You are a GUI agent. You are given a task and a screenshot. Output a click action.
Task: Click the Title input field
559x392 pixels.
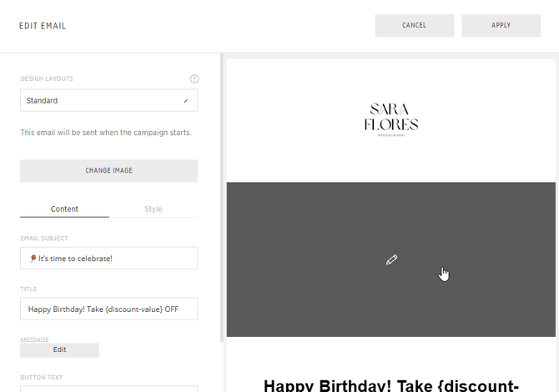click(x=108, y=309)
